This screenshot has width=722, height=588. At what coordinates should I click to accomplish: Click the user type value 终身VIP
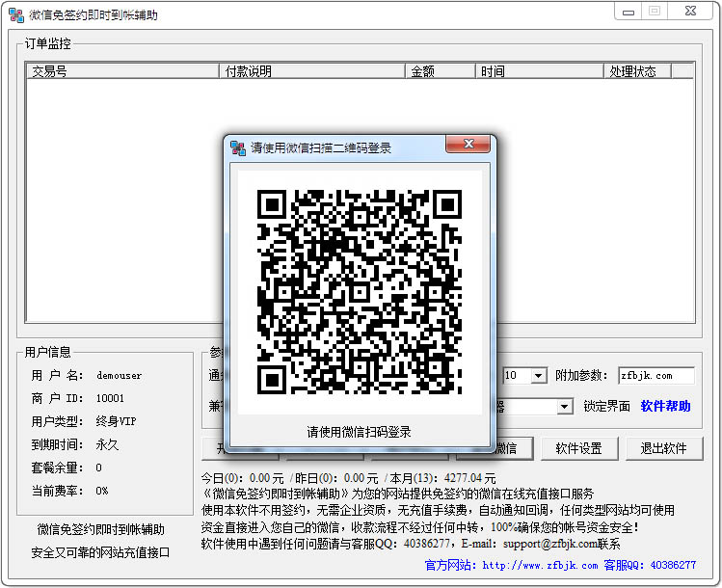pos(116,421)
